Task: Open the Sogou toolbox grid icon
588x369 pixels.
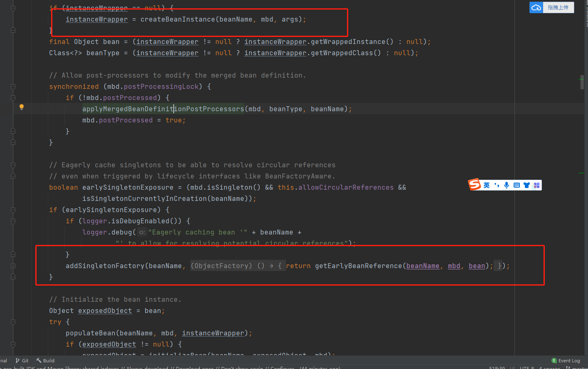Action: [x=536, y=185]
